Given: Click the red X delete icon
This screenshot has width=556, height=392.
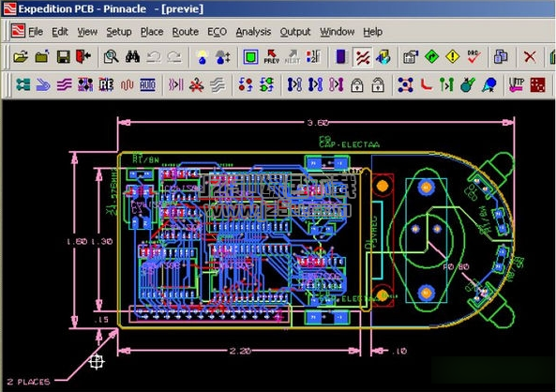Looking at the screenshot, I should coord(530,57).
